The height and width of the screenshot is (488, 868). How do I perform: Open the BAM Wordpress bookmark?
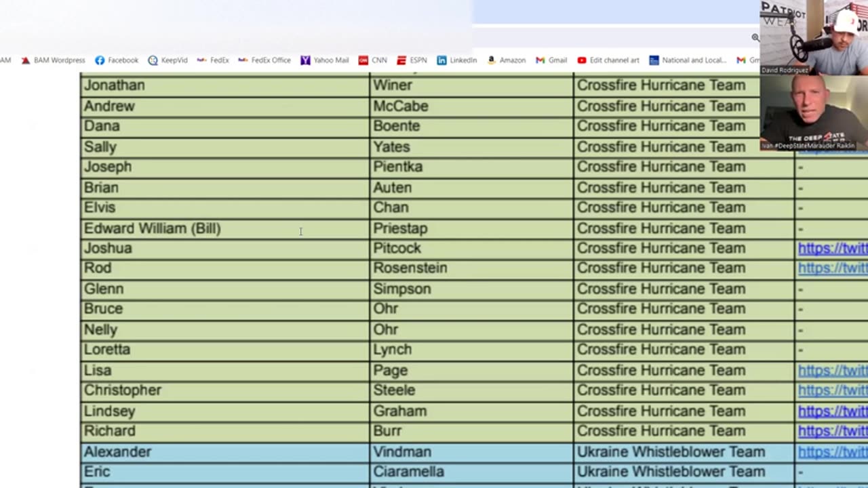click(53, 60)
